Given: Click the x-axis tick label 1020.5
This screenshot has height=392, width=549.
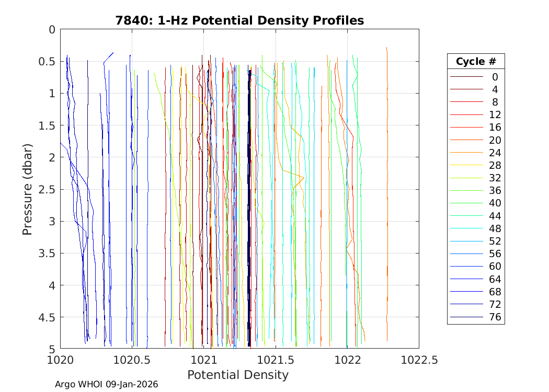Looking at the screenshot, I should [132, 360].
